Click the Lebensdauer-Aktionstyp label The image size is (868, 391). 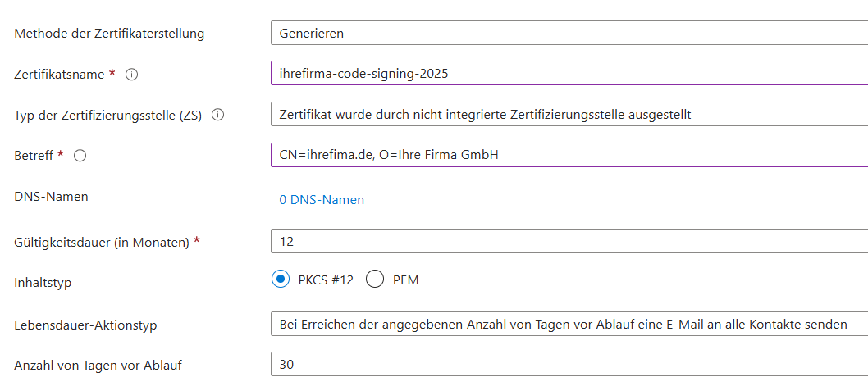[x=85, y=325]
